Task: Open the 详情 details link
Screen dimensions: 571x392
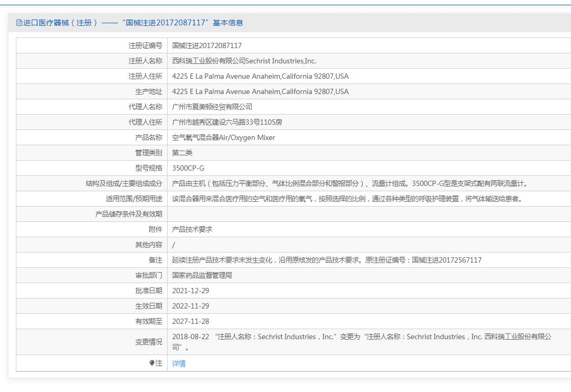Action: [x=179, y=363]
